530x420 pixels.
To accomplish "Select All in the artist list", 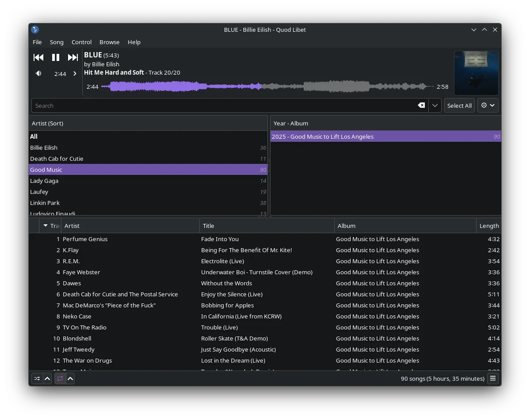I will 148,136.
